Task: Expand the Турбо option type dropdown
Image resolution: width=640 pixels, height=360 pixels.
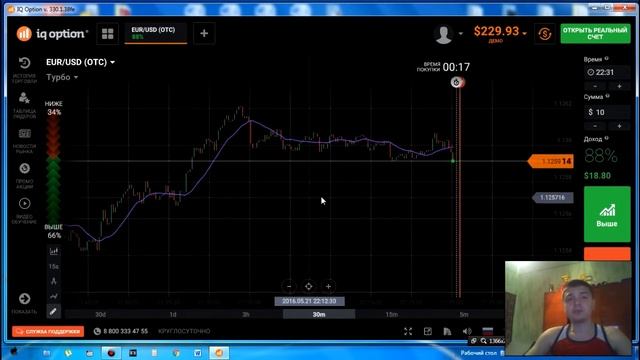Action: coord(62,77)
